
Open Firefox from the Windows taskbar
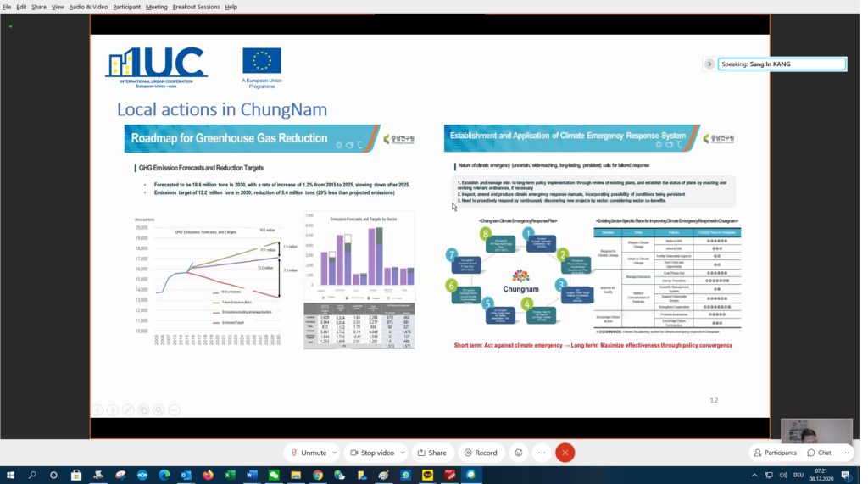208,476
